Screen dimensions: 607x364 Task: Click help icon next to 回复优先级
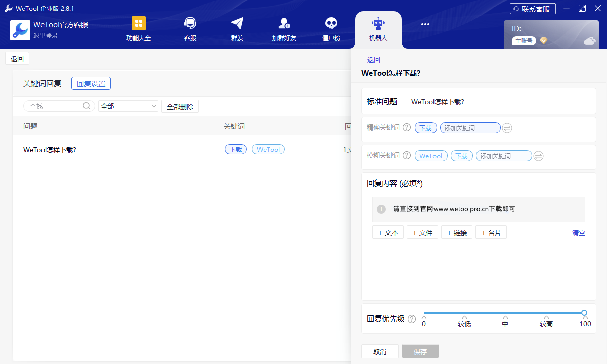412,319
